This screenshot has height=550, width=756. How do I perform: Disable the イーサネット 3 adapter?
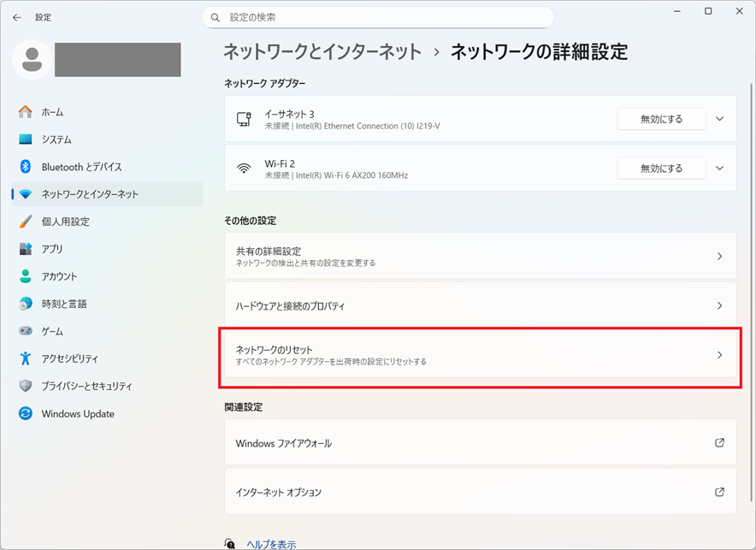pos(661,119)
